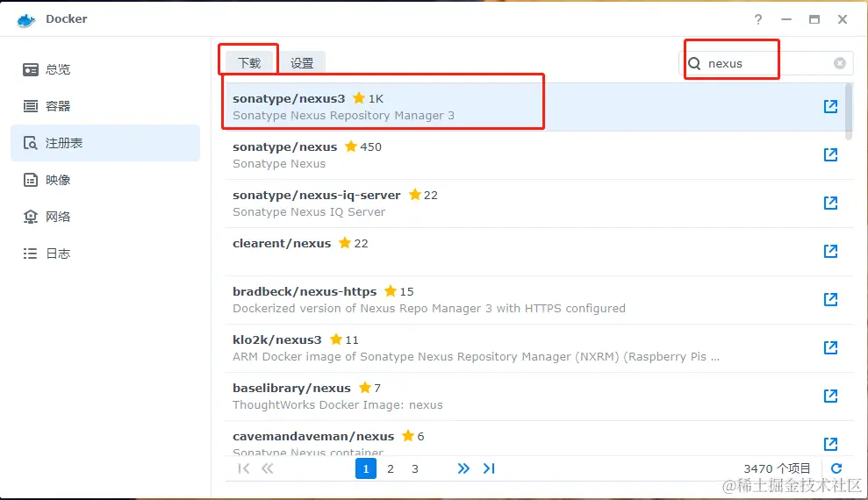Select page 2 of results

coord(391,468)
